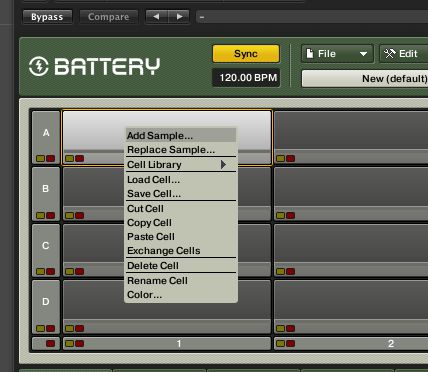Screen dimensions: 428x372
Task: Pick Copy Cell from the menu
Action: click(181, 223)
